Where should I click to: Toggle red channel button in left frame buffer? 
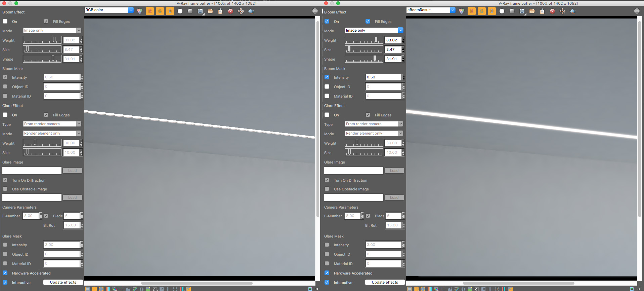pyautogui.click(x=150, y=11)
